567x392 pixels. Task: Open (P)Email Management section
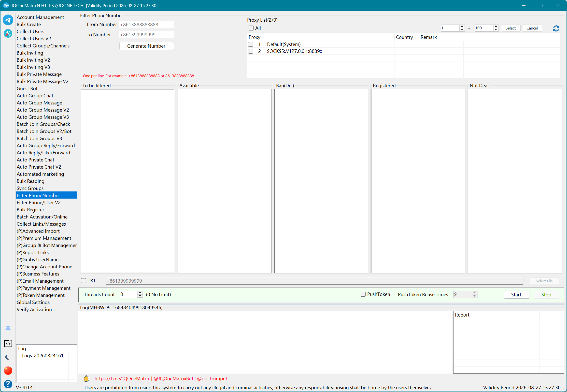pos(40,281)
